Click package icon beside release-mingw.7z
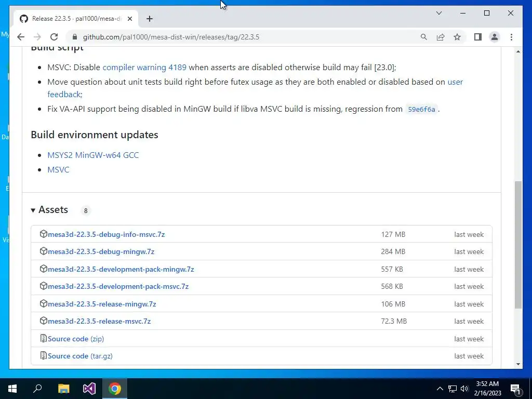Image resolution: width=532 pixels, height=399 pixels. pyautogui.click(x=44, y=303)
